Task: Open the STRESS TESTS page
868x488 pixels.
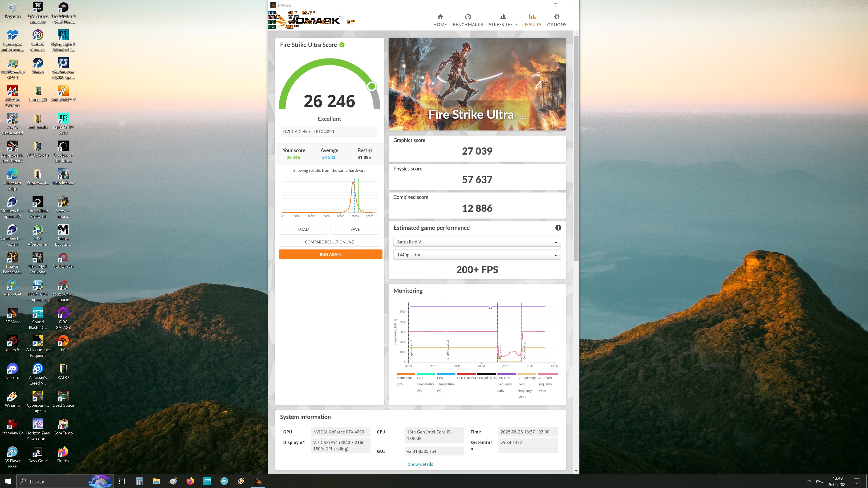Action: tap(503, 20)
